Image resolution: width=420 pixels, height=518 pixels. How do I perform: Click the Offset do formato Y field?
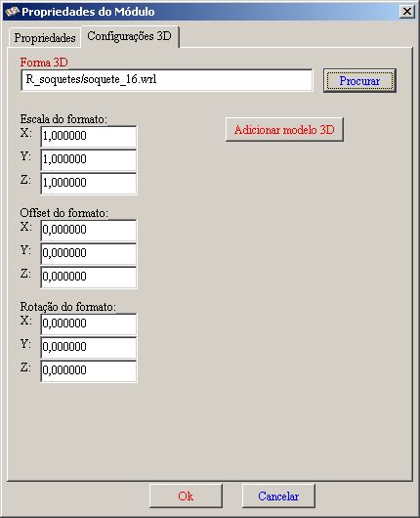coord(89,253)
